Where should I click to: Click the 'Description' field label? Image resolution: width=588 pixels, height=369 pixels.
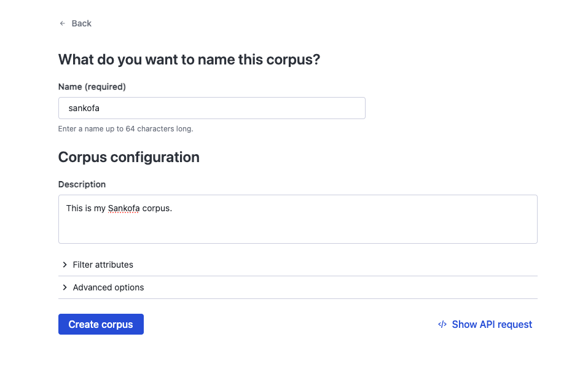click(82, 184)
